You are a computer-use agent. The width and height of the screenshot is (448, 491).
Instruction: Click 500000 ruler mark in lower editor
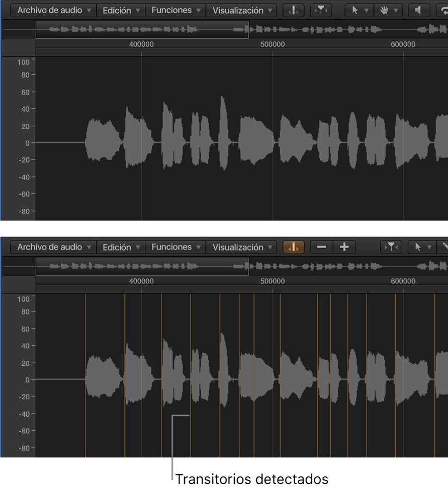273,281
